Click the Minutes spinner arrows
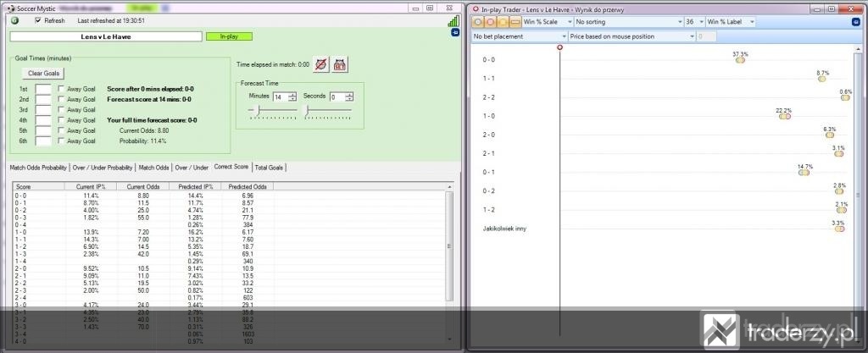This screenshot has width=868, height=353. pyautogui.click(x=292, y=97)
